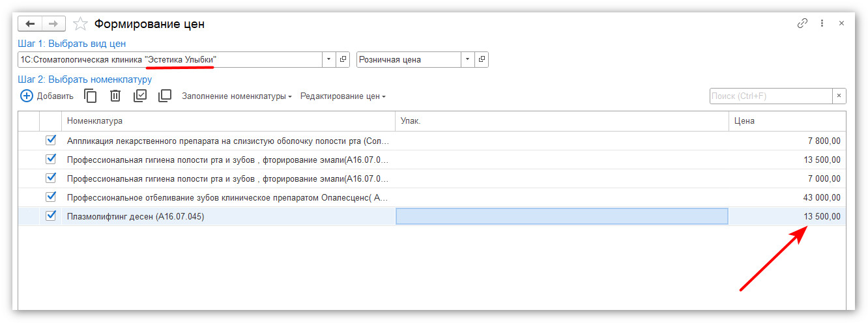
Task: Click the copy row icon
Action: pos(91,96)
